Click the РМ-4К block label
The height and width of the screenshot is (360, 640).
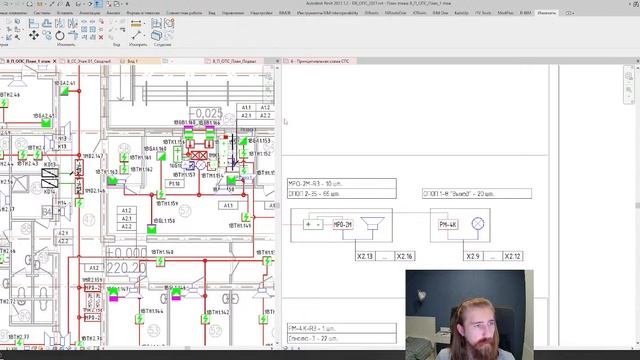click(448, 224)
